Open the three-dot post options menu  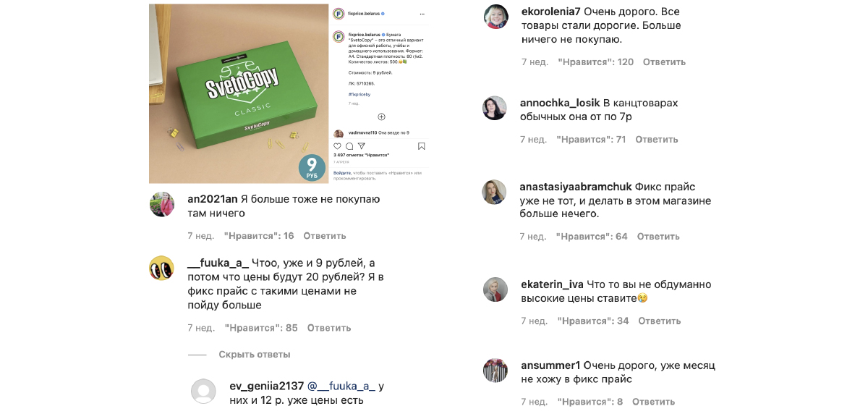[422, 14]
